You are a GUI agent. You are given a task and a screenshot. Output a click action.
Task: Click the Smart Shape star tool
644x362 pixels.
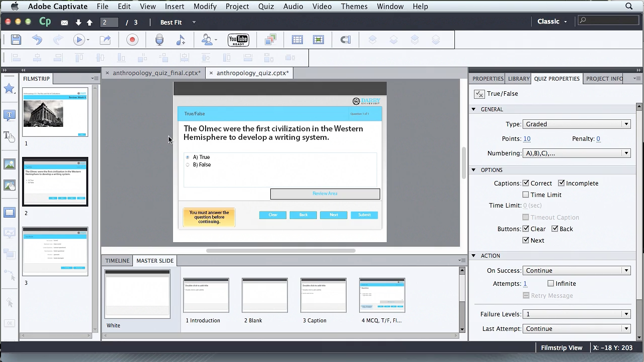(10, 89)
